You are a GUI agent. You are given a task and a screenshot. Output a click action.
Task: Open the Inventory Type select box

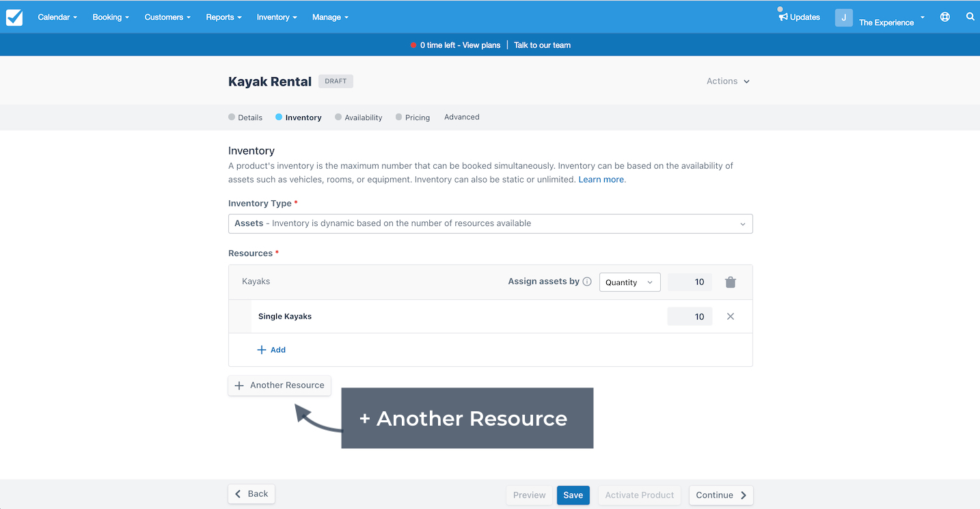tap(490, 223)
